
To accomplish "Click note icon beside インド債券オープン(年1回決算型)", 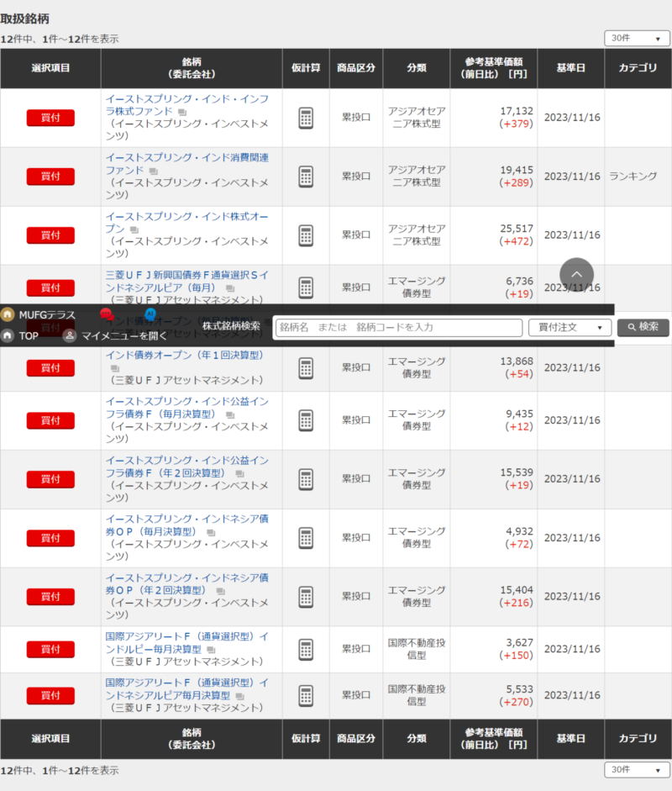I will [115, 368].
